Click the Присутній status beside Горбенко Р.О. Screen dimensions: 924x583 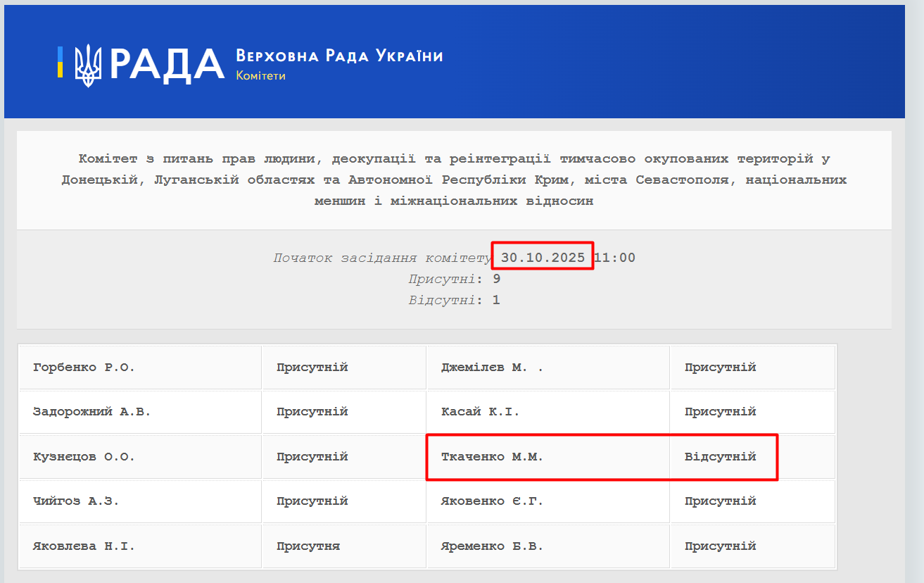tap(312, 368)
